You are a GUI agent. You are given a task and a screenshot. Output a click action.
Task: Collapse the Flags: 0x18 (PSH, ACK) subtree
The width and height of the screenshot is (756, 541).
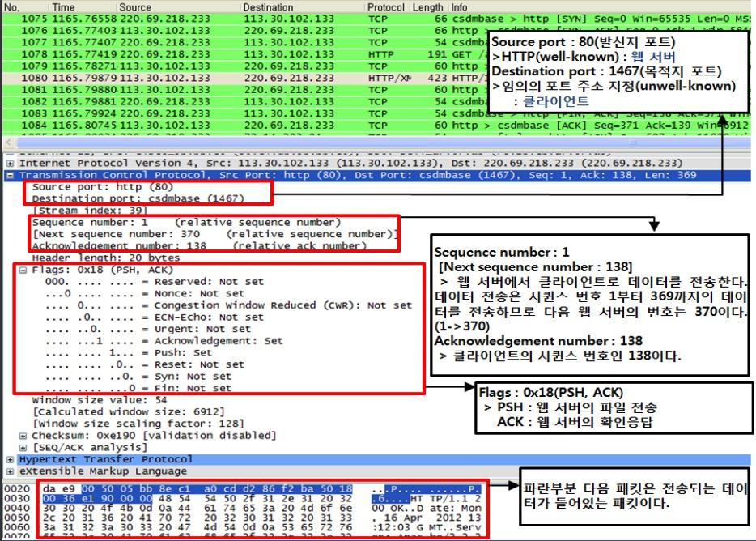23,270
